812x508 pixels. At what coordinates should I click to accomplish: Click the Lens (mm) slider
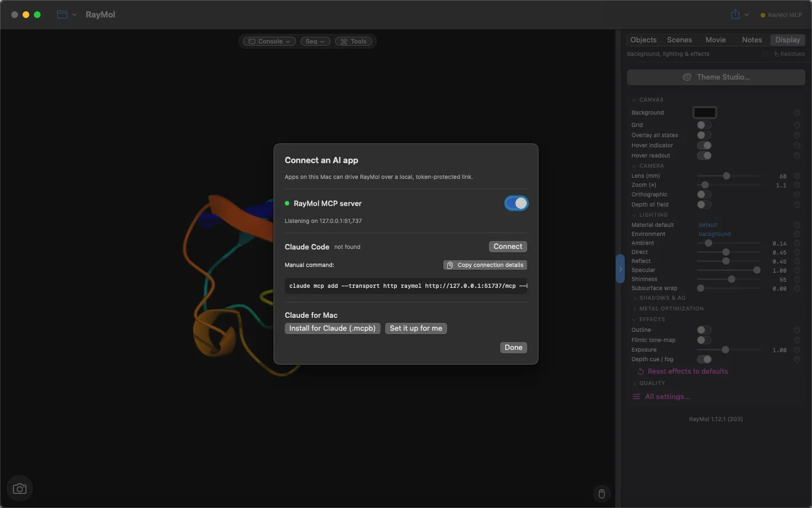(729, 176)
